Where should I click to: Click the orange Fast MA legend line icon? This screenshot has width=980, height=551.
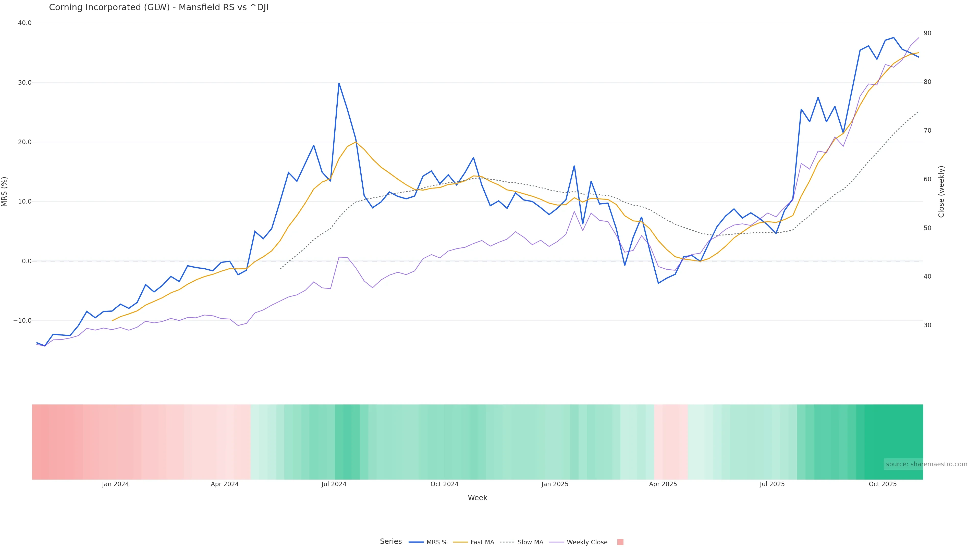pos(460,542)
